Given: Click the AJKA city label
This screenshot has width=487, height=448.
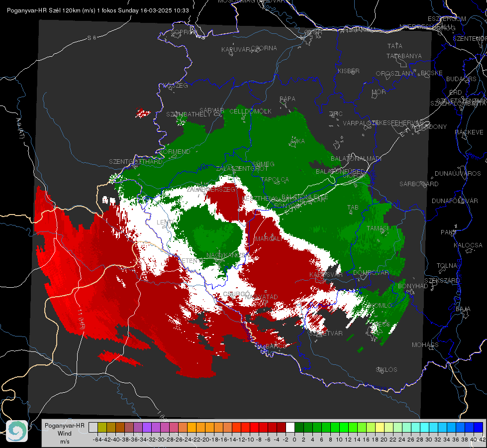Looking at the screenshot, I should coord(297,141).
